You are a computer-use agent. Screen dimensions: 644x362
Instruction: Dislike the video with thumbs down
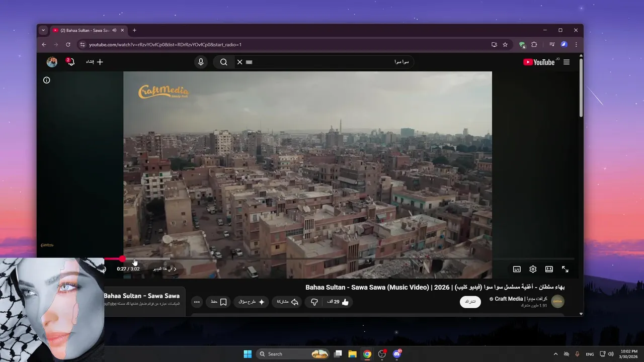click(x=314, y=302)
